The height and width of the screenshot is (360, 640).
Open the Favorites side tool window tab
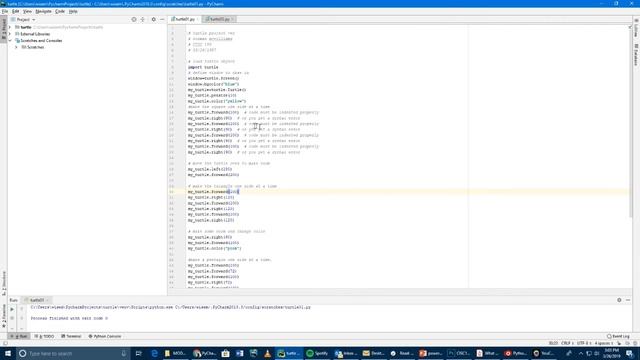[4, 316]
